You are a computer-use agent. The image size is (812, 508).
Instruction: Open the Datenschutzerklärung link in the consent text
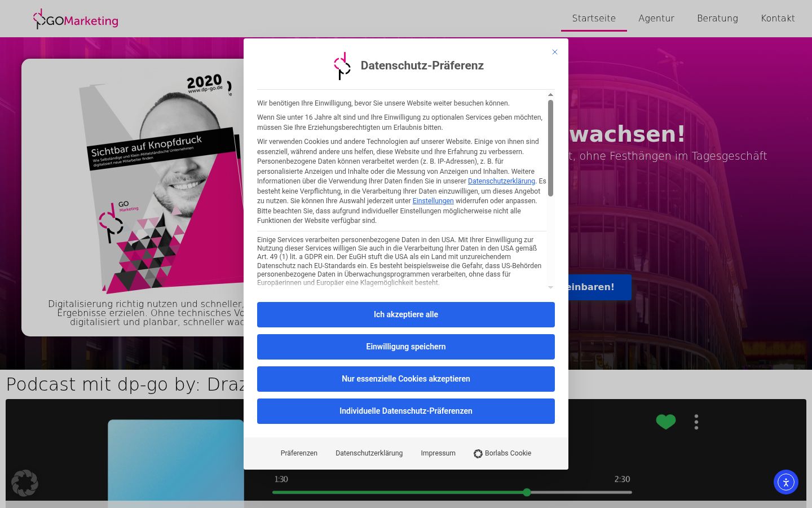pyautogui.click(x=501, y=181)
